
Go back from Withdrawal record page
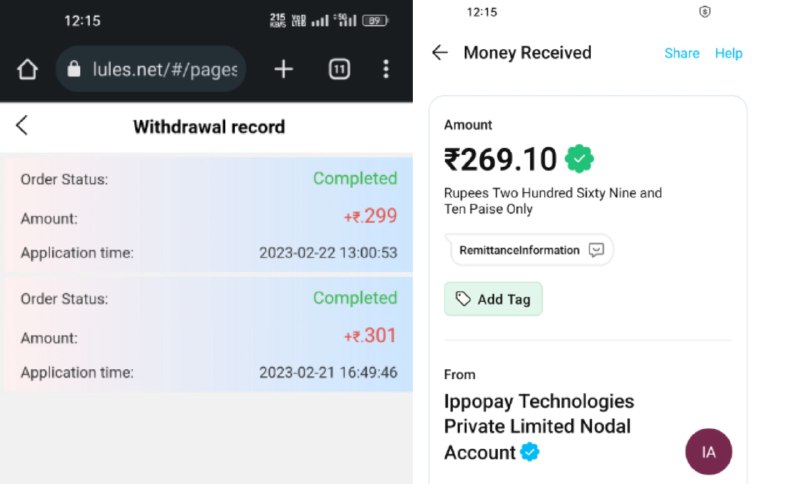click(x=22, y=125)
